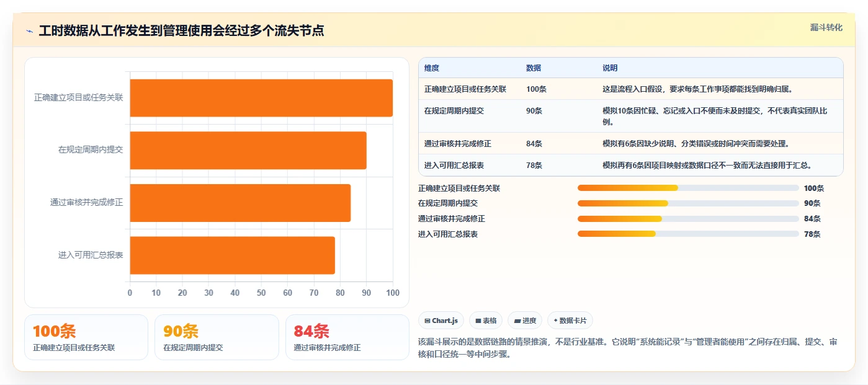Open the 90条 data card
The image size is (868, 385).
pyautogui.click(x=217, y=337)
